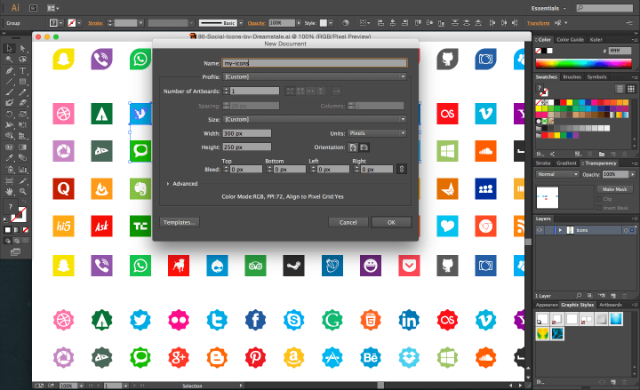Select the Column Graph tool
Image resolution: width=640 pixels, height=390 pixels.
coord(22,169)
